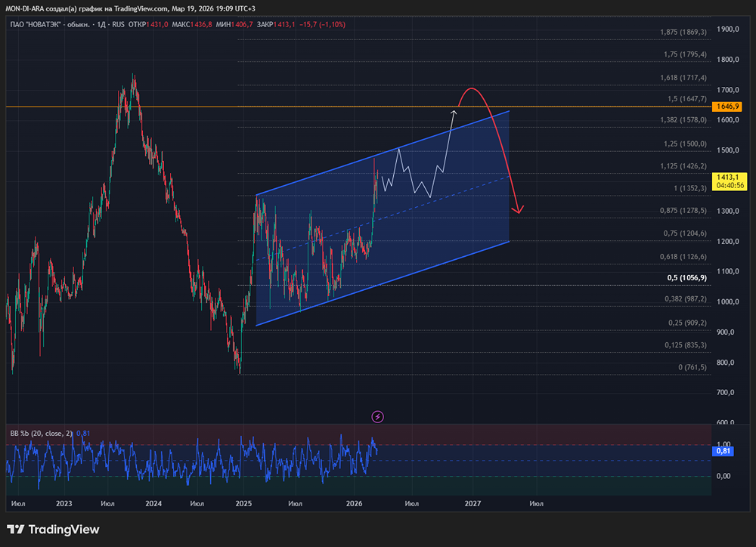
Task: Click the 1900,0 mark on price scale
Action: [x=729, y=29]
